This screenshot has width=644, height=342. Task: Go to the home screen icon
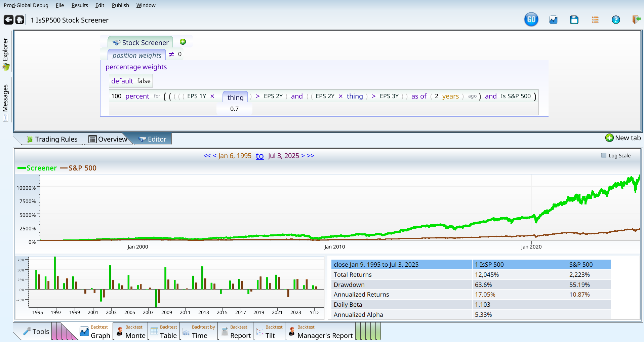20,20
